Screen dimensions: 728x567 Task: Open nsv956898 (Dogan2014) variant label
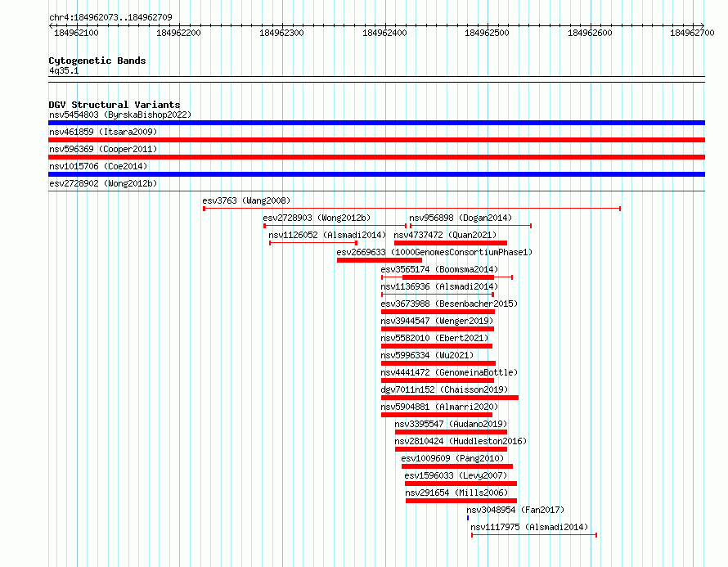[x=461, y=218]
